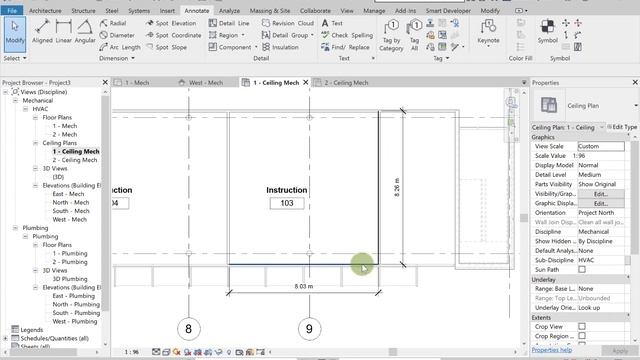Collapse the Mechanical tree node
This screenshot has width=640, height=360.
point(16,100)
